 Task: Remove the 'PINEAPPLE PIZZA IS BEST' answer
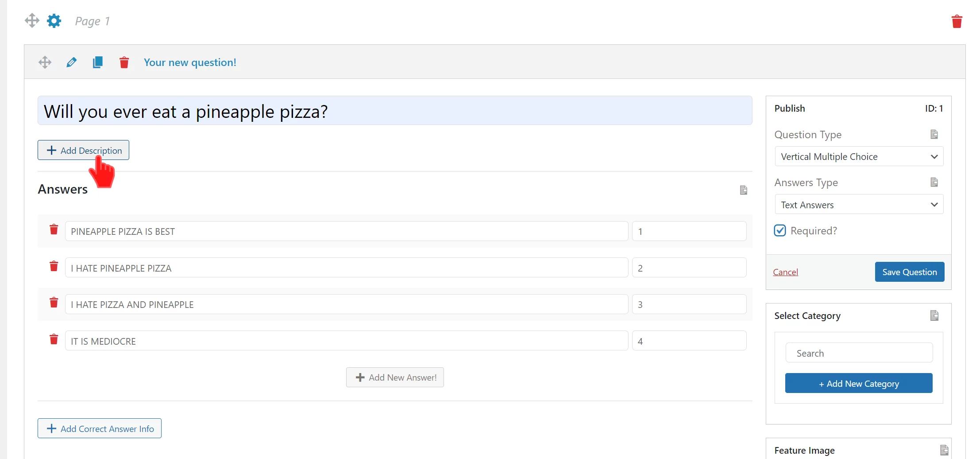click(54, 229)
